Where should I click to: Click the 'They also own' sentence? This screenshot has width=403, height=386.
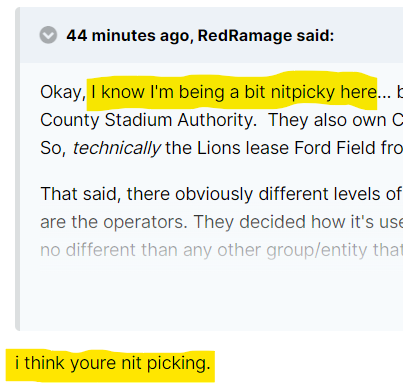point(335,120)
